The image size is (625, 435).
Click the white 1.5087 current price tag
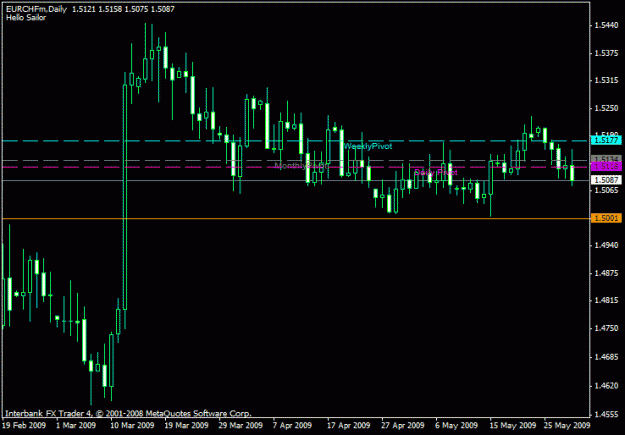point(606,180)
